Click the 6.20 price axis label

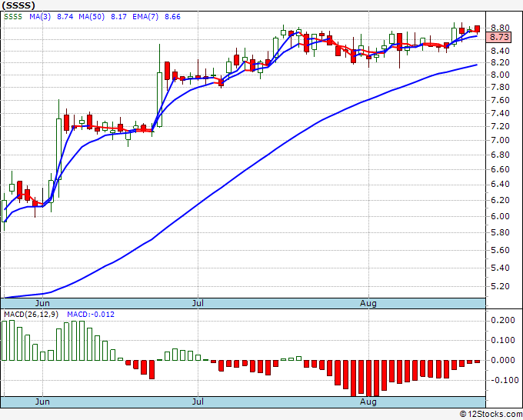coord(500,200)
